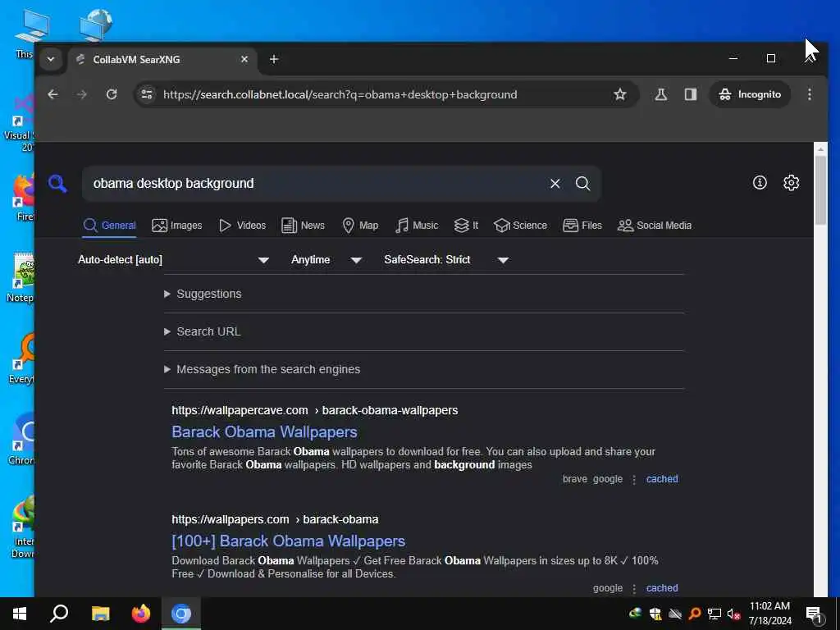Open Chrome three-dot menu
The width and height of the screenshot is (840, 630).
click(810, 94)
